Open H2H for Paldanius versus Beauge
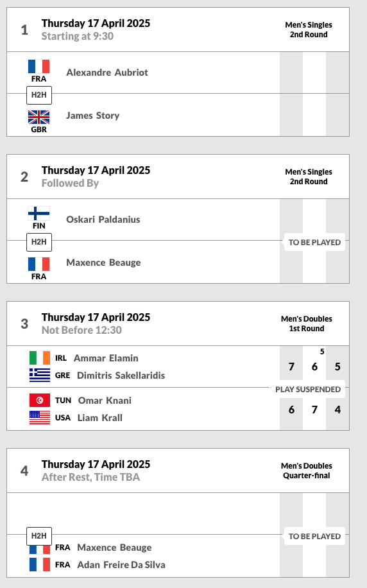This screenshot has height=588, width=367. click(39, 242)
